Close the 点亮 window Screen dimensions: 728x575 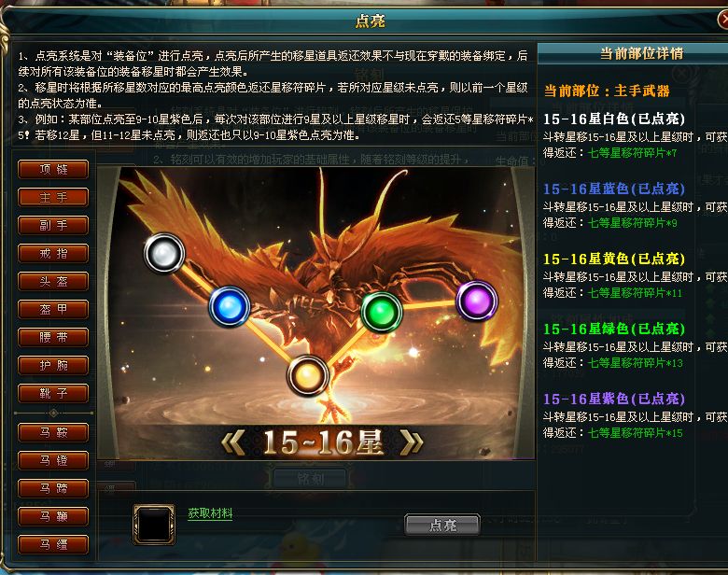pyautogui.click(x=723, y=20)
